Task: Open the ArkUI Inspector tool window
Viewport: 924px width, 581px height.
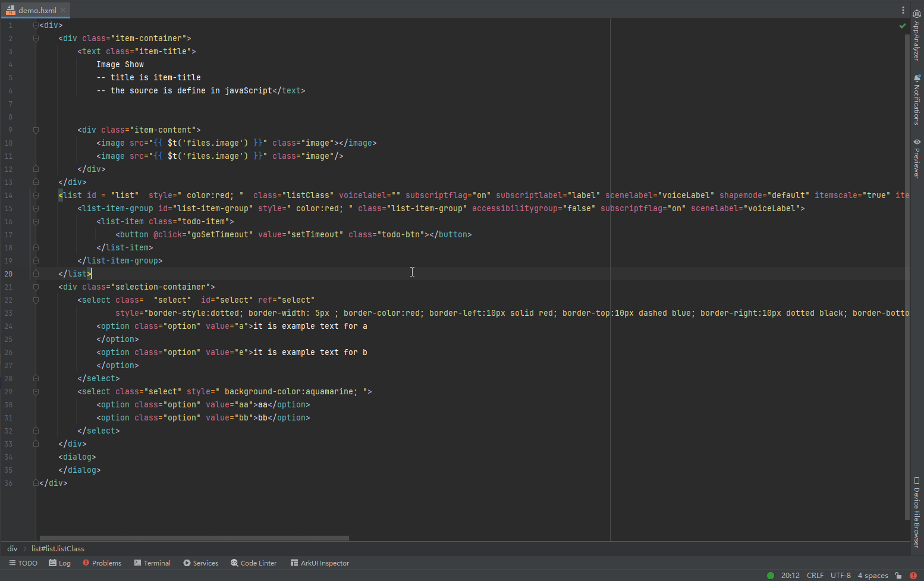Action: point(319,563)
